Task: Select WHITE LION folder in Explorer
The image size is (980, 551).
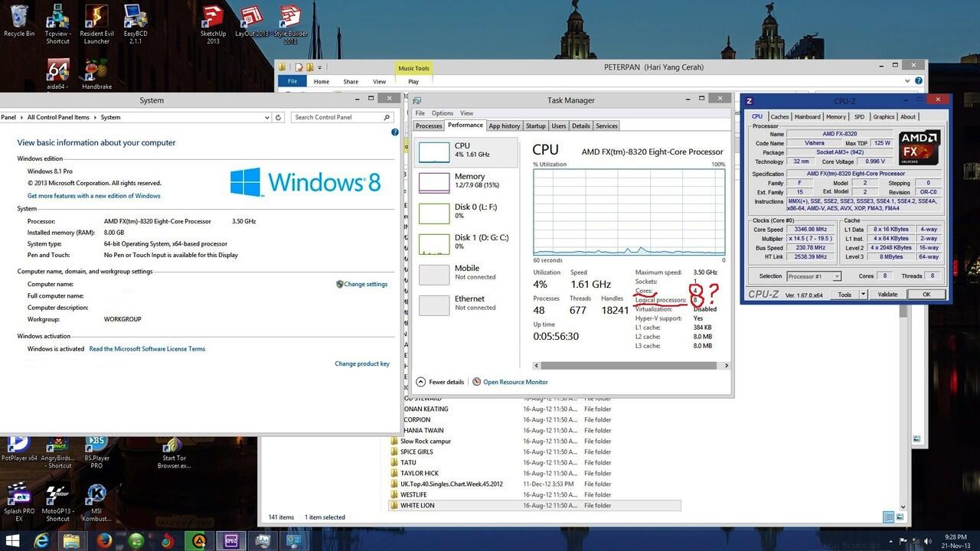Action: 534,505
